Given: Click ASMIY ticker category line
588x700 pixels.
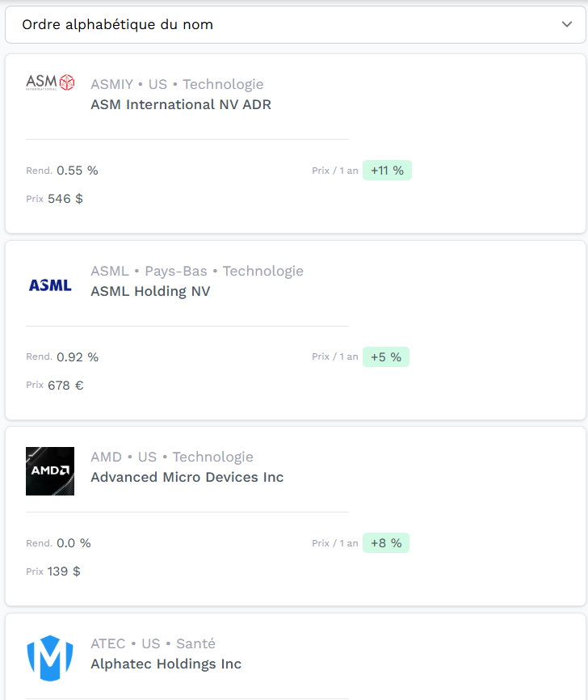Looking at the screenshot, I should pos(177,84).
